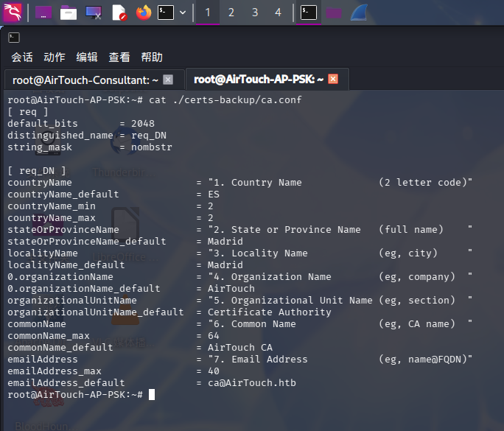Switch to workspace 4
The image size is (504, 431).
(x=278, y=13)
